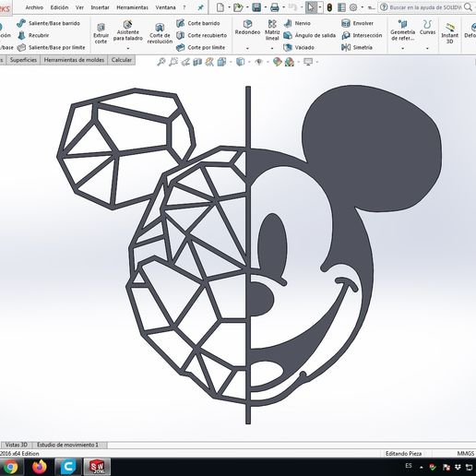Screen dimensions: 476x476
Task: Click the Intersección tool
Action: [362, 35]
